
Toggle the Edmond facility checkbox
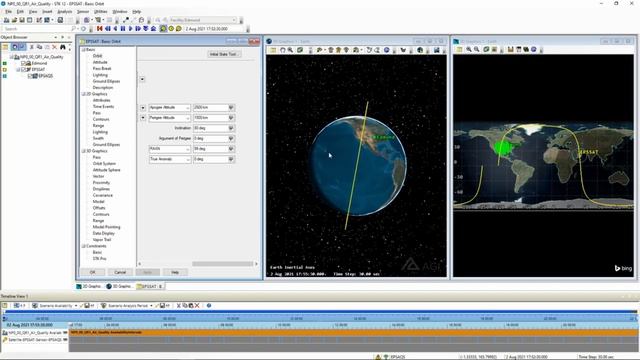point(23,63)
